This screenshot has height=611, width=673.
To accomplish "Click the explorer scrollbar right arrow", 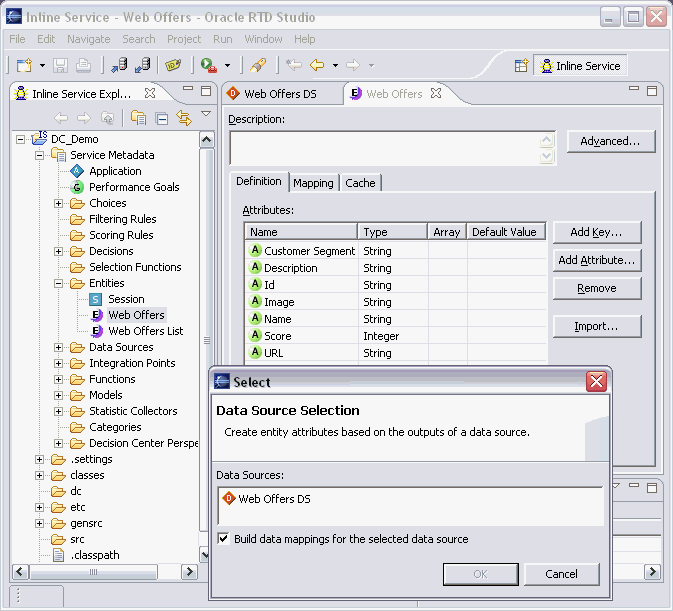I will (x=189, y=572).
